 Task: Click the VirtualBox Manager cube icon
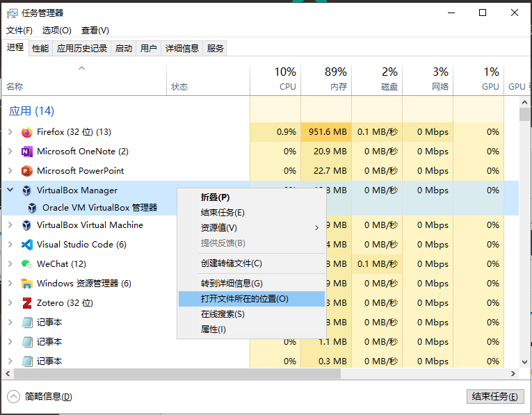click(x=27, y=190)
